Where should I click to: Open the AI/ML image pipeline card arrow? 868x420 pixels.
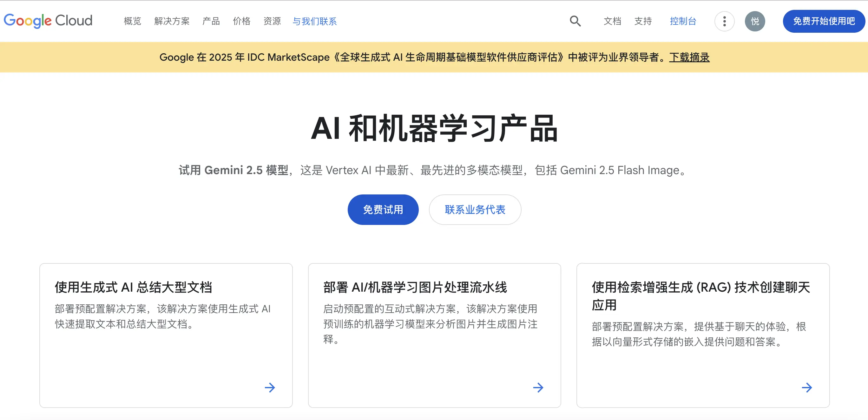pyautogui.click(x=538, y=388)
